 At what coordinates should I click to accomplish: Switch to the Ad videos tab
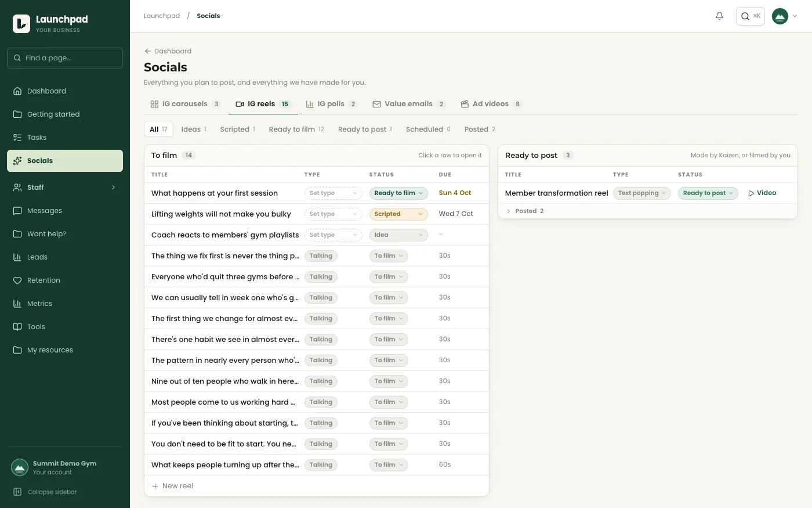pos(491,104)
